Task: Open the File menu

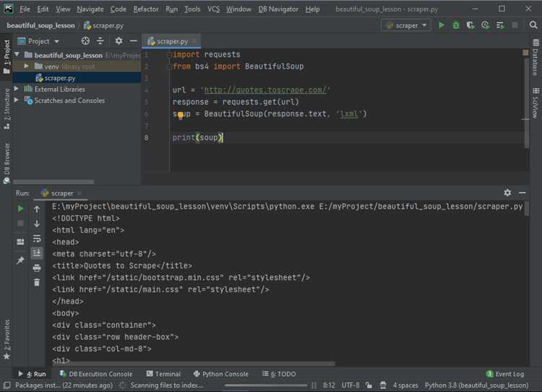Action: 25,9
